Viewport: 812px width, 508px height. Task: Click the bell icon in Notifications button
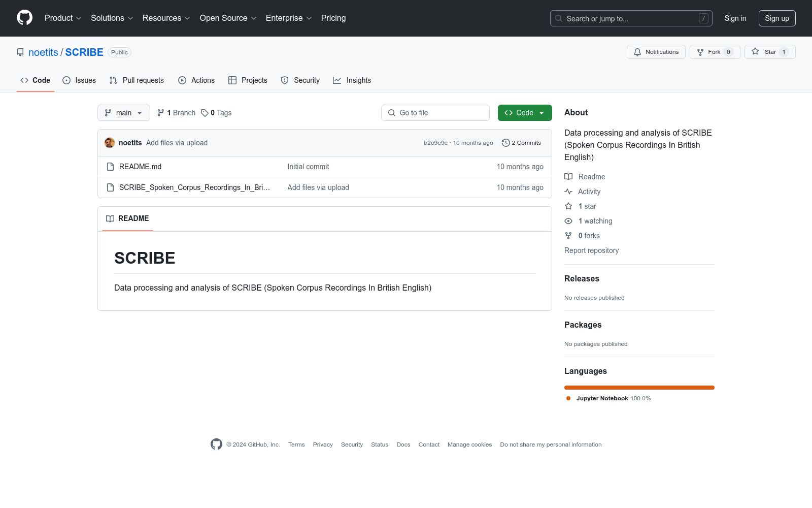(637, 52)
